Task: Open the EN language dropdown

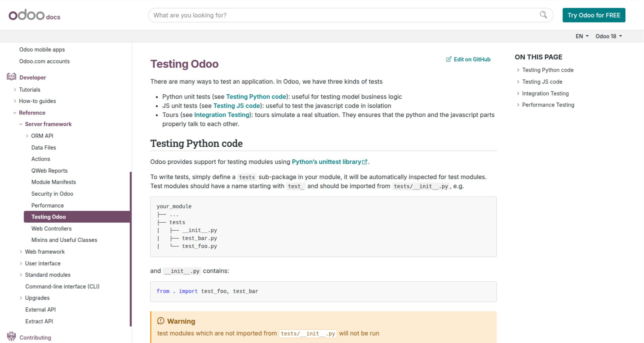Action: click(582, 36)
